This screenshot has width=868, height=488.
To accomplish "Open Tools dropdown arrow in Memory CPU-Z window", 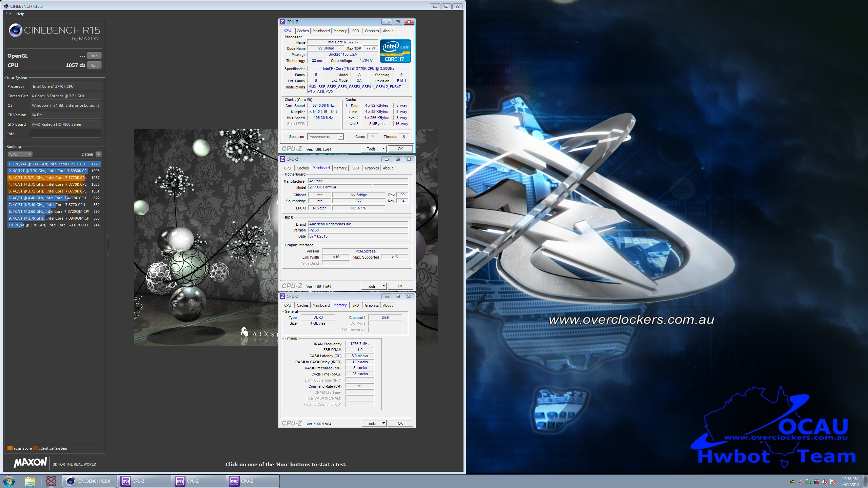I will click(x=383, y=423).
